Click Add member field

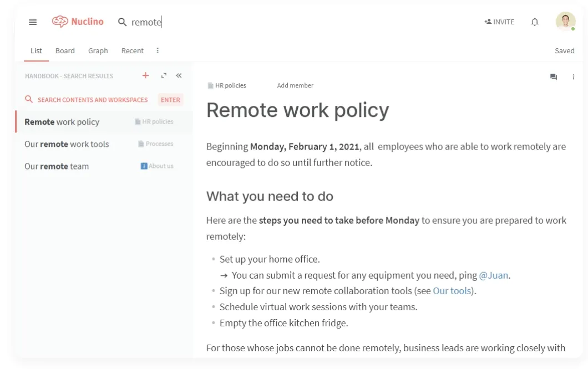[x=295, y=85]
